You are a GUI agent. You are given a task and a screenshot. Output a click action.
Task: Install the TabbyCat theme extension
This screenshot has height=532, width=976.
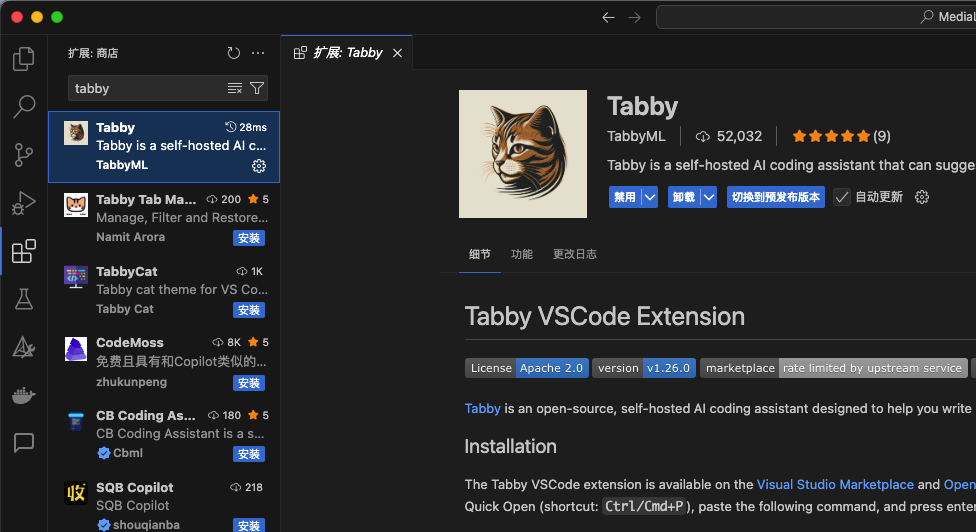coord(249,310)
